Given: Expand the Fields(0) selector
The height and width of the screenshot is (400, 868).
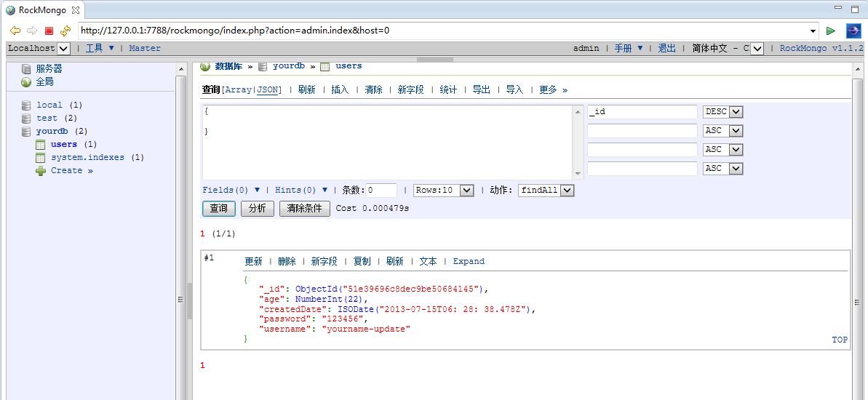Looking at the screenshot, I should pyautogui.click(x=231, y=191).
